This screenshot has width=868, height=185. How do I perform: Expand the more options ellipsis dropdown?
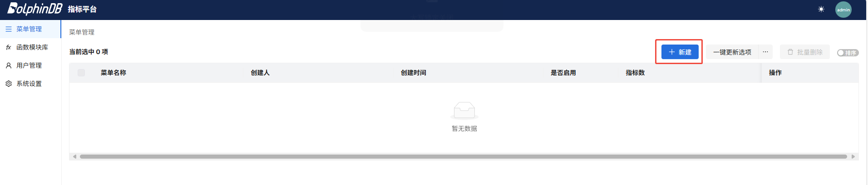coord(765,52)
